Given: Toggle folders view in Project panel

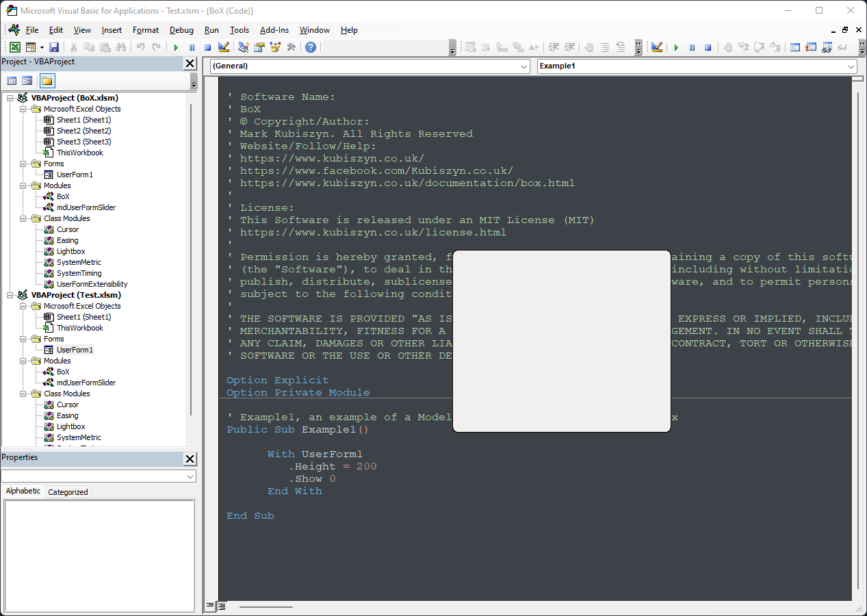Looking at the screenshot, I should (47, 81).
